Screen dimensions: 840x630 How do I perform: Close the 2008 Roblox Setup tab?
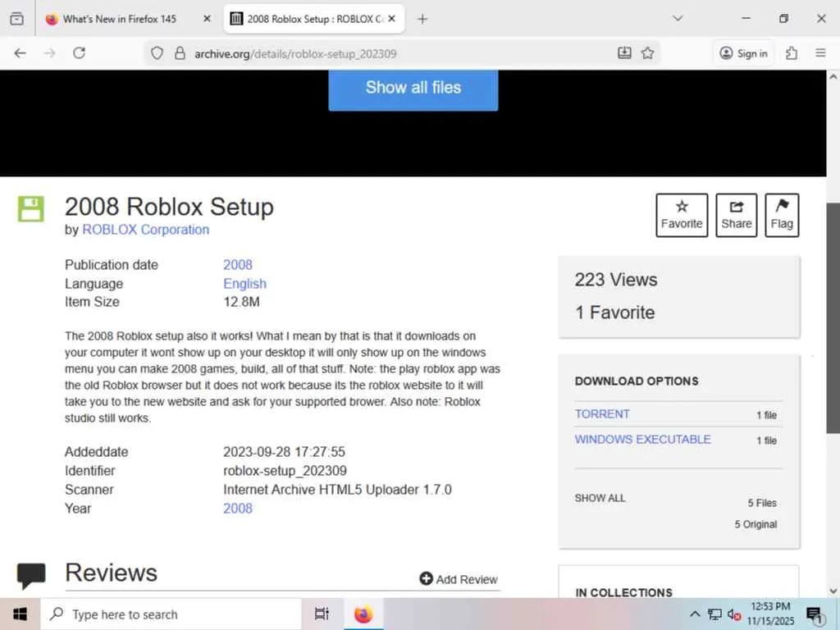(391, 19)
